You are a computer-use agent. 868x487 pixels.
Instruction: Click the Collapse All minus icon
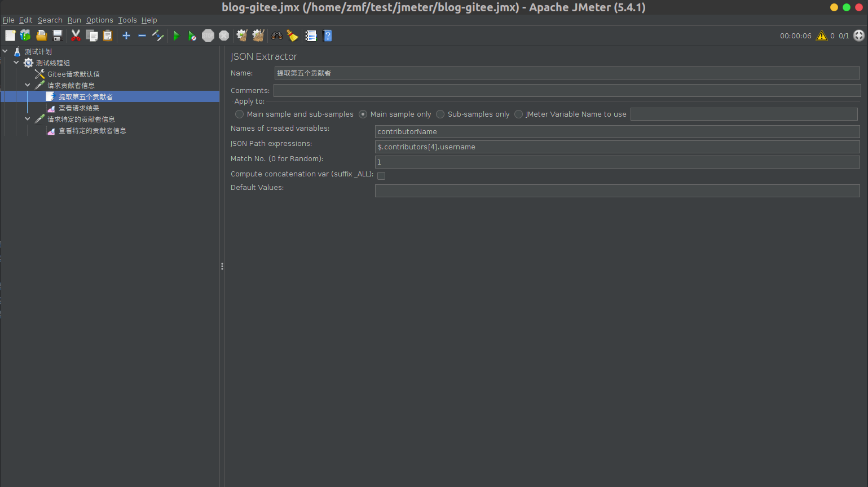(x=142, y=36)
